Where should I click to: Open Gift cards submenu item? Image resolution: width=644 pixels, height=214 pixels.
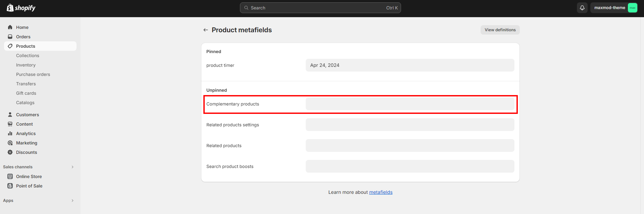coord(26,93)
